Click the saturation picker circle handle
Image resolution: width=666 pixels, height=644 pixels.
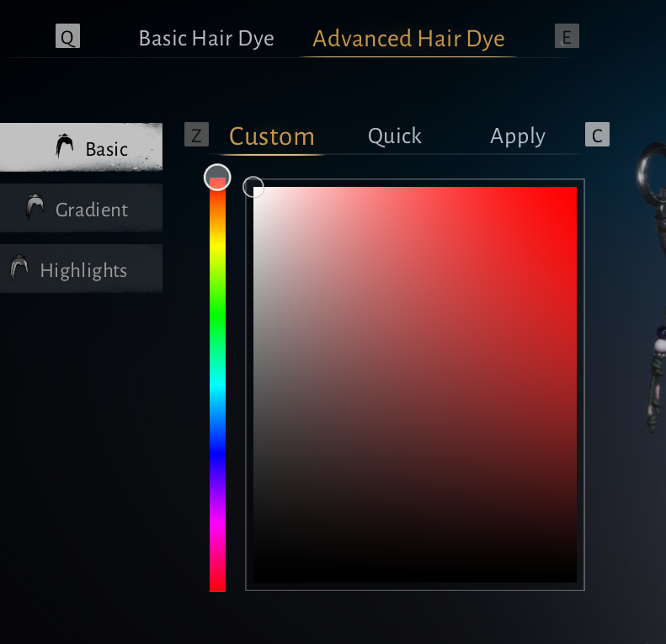pos(253,187)
